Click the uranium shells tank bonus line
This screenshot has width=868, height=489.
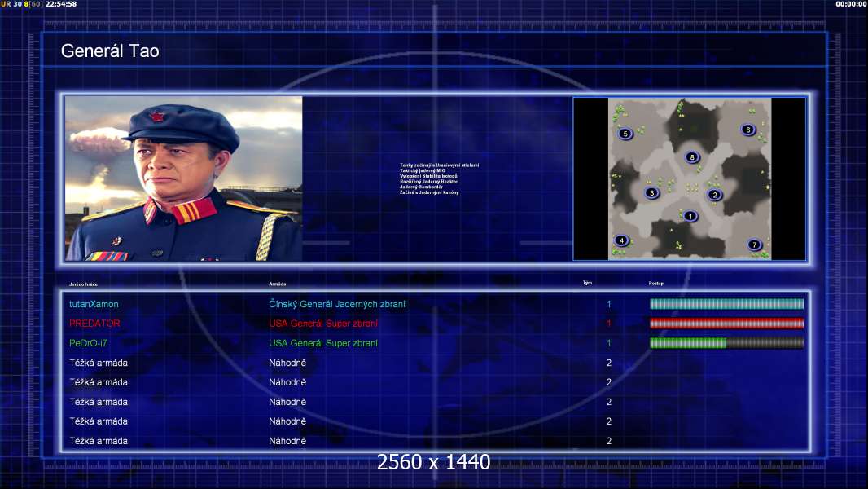point(440,165)
